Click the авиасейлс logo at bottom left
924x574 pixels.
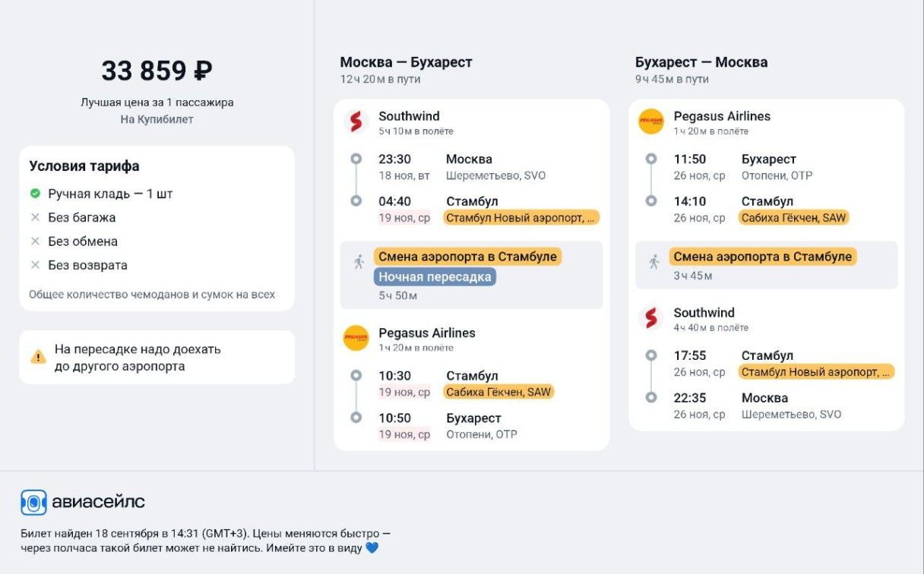(32, 501)
